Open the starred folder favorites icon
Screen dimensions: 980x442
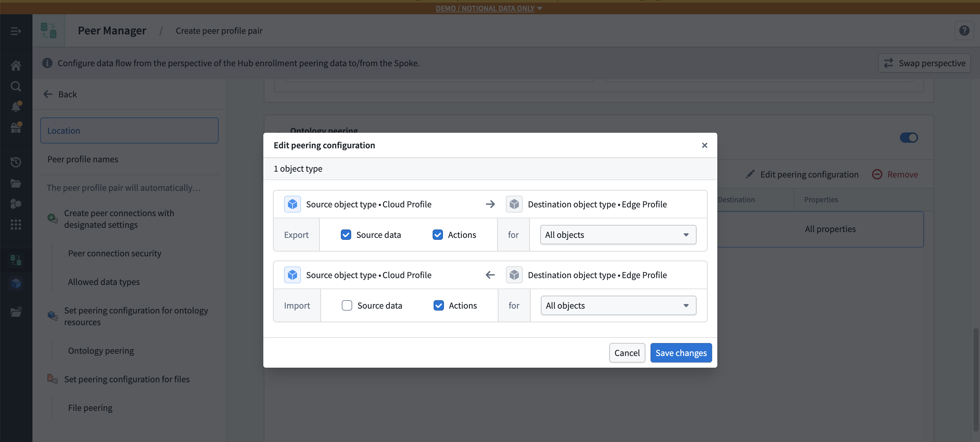(16, 312)
